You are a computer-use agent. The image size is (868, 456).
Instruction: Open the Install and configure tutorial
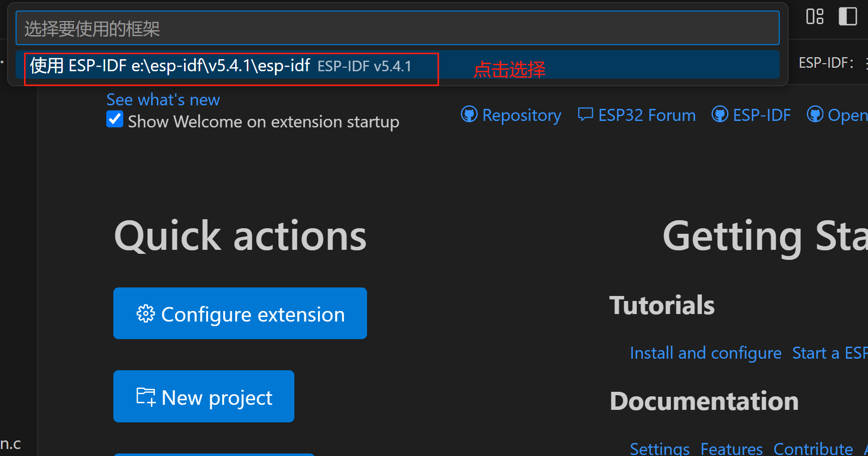(706, 353)
